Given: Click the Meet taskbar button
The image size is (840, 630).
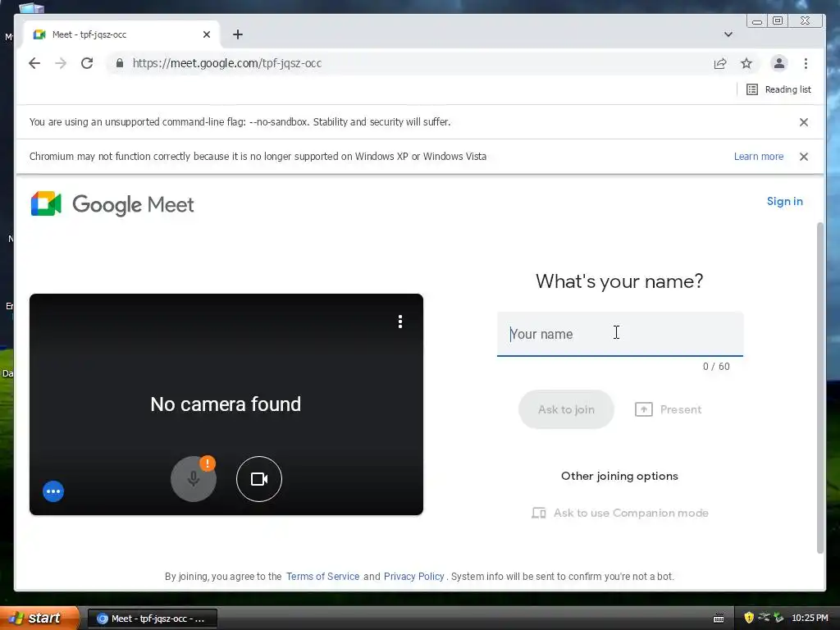Looking at the screenshot, I should coord(152,619).
